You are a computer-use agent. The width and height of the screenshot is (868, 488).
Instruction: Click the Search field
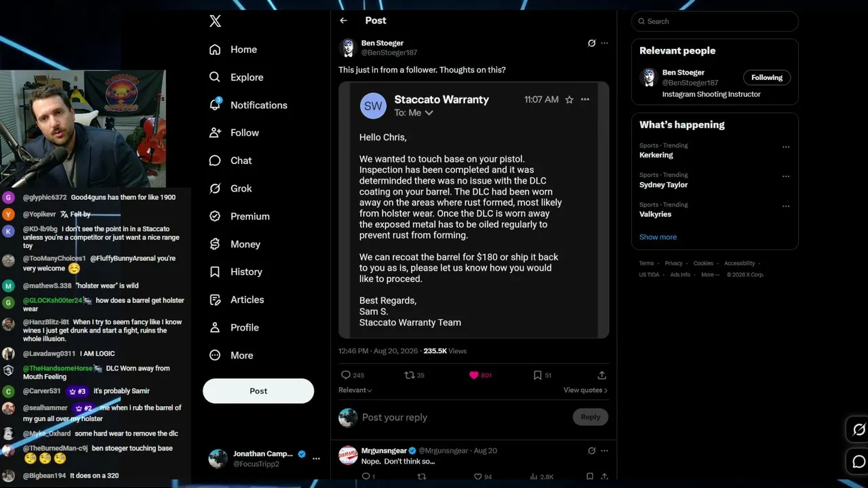(715, 21)
